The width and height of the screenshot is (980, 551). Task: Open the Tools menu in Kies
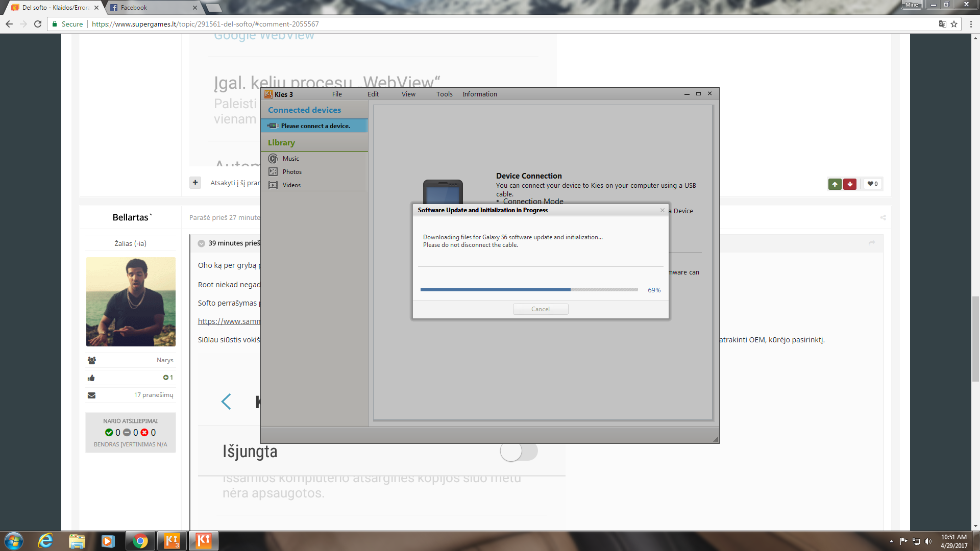(444, 94)
